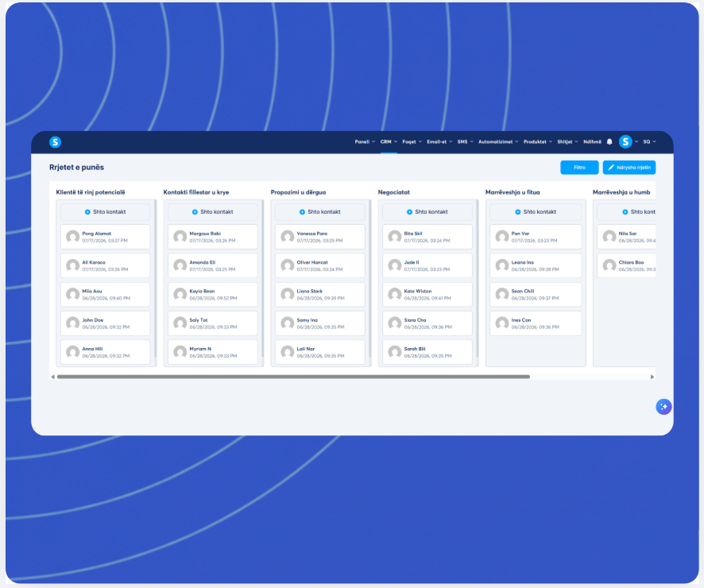
Task: Open the notifications bell
Action: point(609,142)
